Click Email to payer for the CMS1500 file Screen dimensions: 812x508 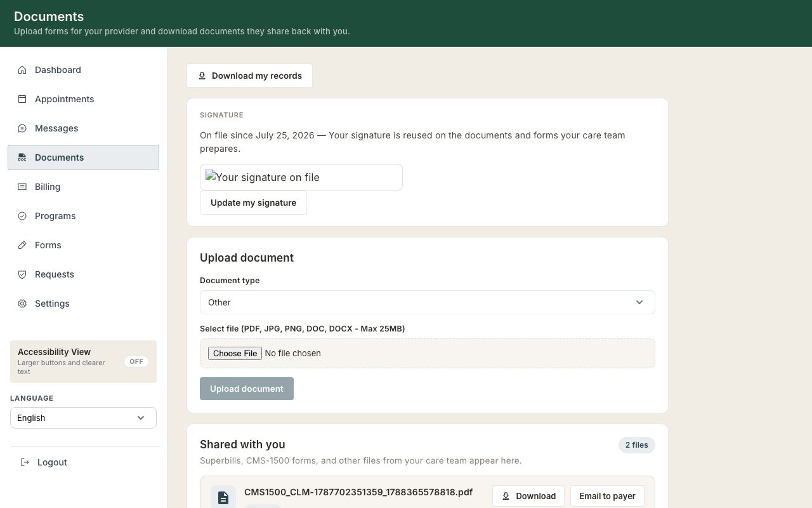pos(607,496)
